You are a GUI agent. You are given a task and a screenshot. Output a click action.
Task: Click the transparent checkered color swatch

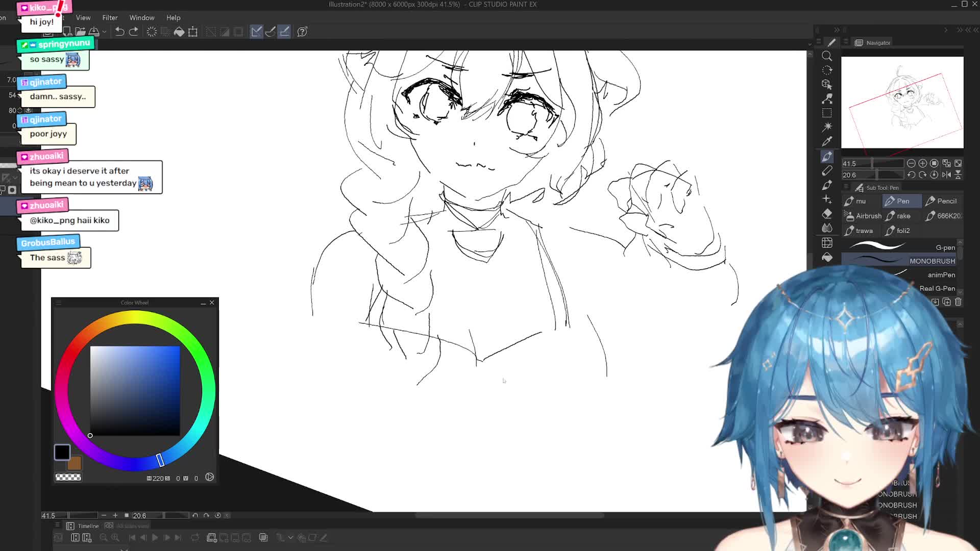click(68, 477)
